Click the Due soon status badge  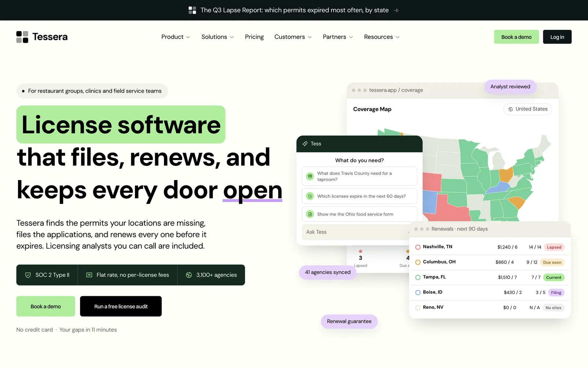(552, 262)
